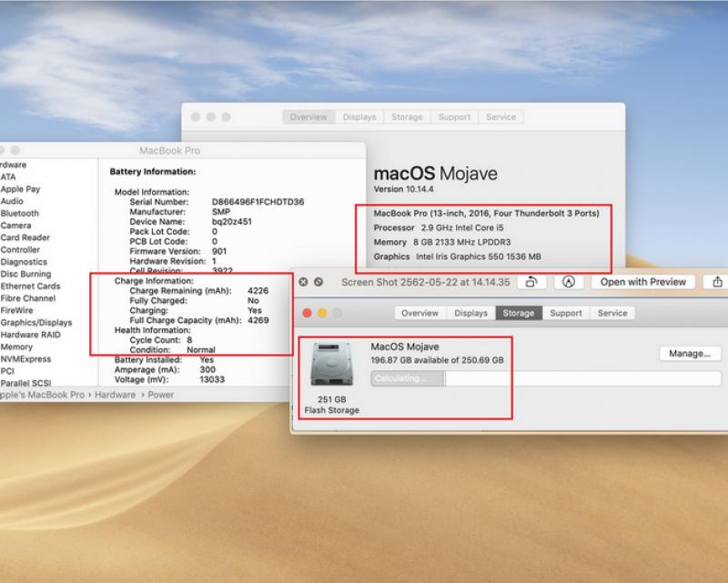Open Graphics/Displays in hardware sidebar
Image resolution: width=728 pixels, height=583 pixels.
point(35,322)
